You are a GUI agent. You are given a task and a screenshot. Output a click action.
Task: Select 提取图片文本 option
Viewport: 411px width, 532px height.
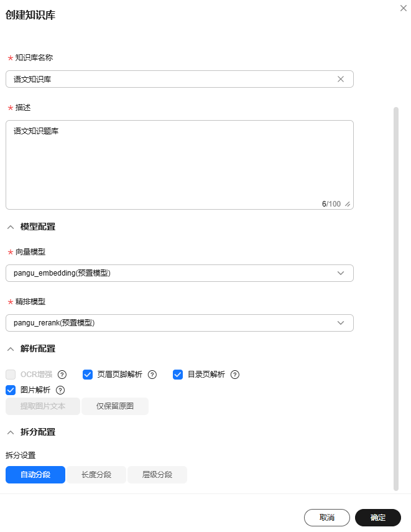[43, 406]
